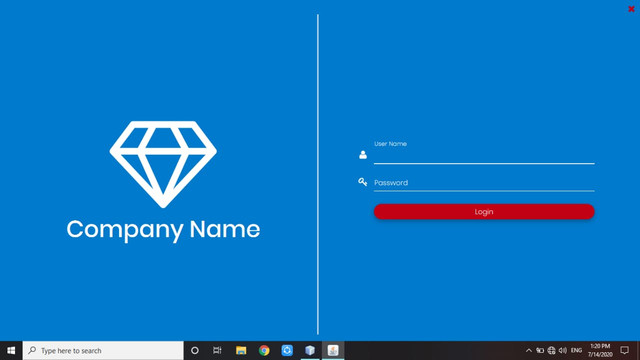
Task: Close the login window with red X
Action: click(x=631, y=9)
